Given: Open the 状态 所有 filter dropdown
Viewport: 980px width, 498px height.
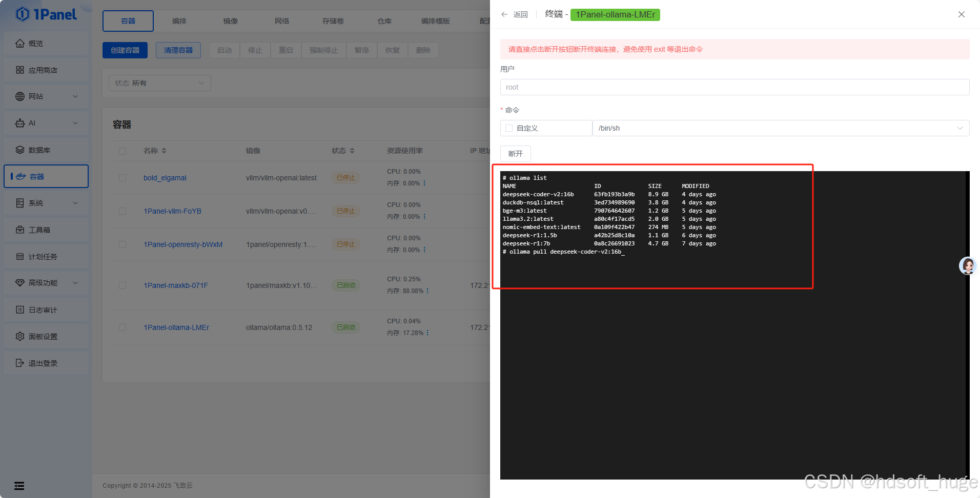Looking at the screenshot, I should [x=160, y=83].
